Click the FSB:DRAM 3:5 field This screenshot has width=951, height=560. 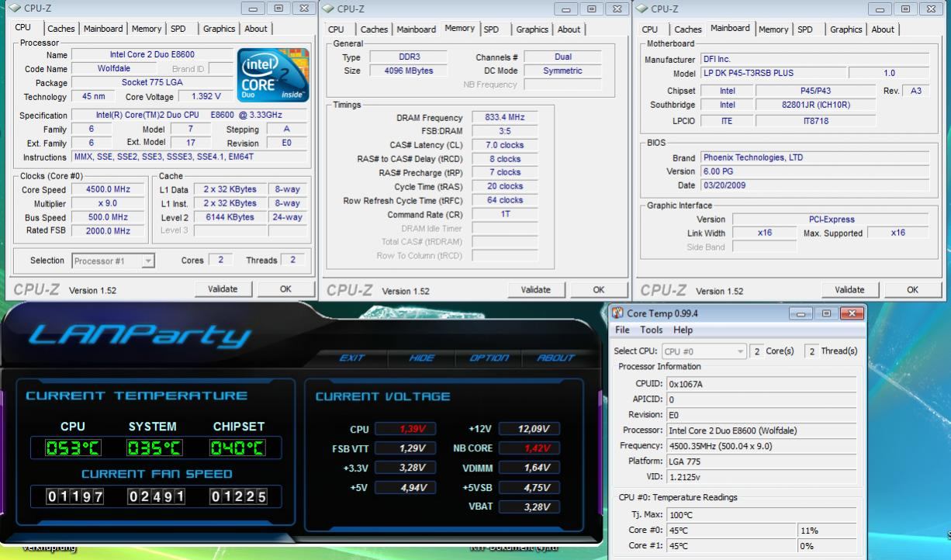pyautogui.click(x=504, y=131)
